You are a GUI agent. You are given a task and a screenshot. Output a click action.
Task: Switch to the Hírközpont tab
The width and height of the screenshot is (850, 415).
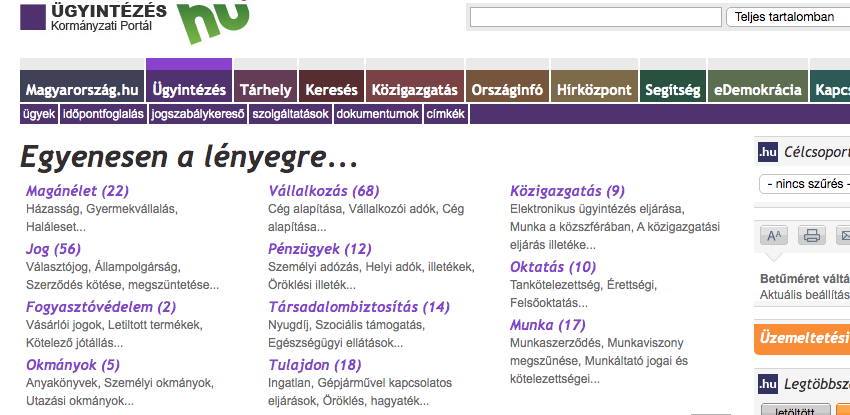594,86
